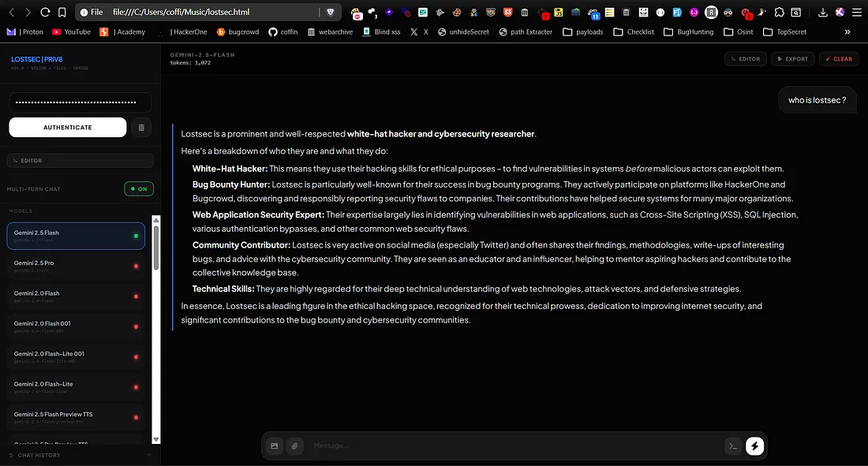
Task: Click the JS extension icon
Action: tap(559, 12)
